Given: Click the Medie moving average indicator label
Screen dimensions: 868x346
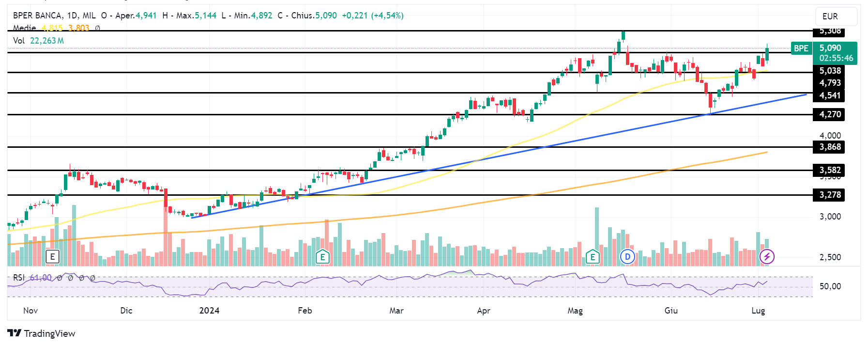Looking at the screenshot, I should 24,28.
